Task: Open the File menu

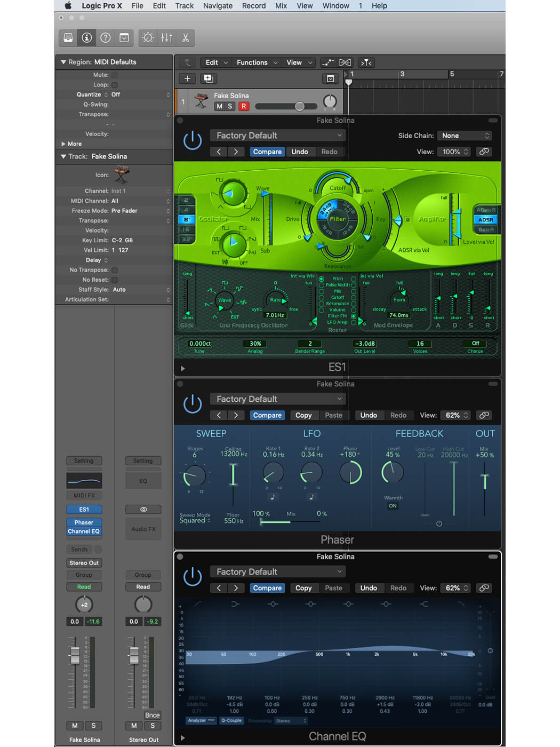Action: coord(138,6)
